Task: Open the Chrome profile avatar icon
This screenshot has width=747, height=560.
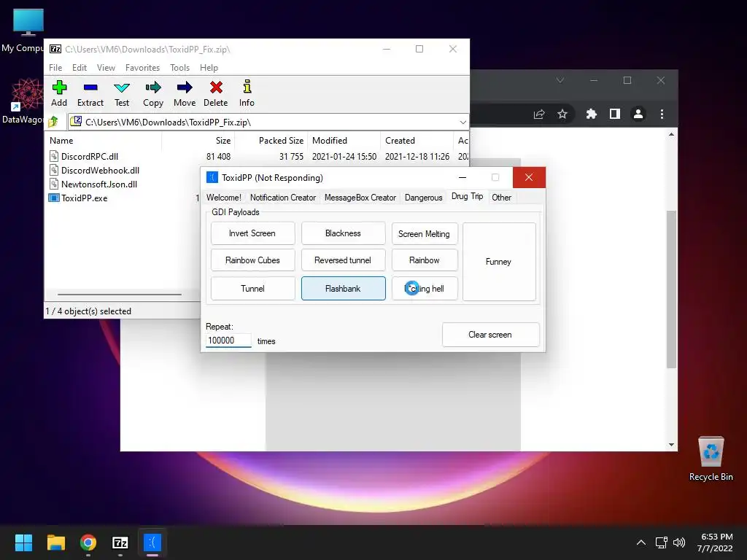Action: tap(638, 114)
